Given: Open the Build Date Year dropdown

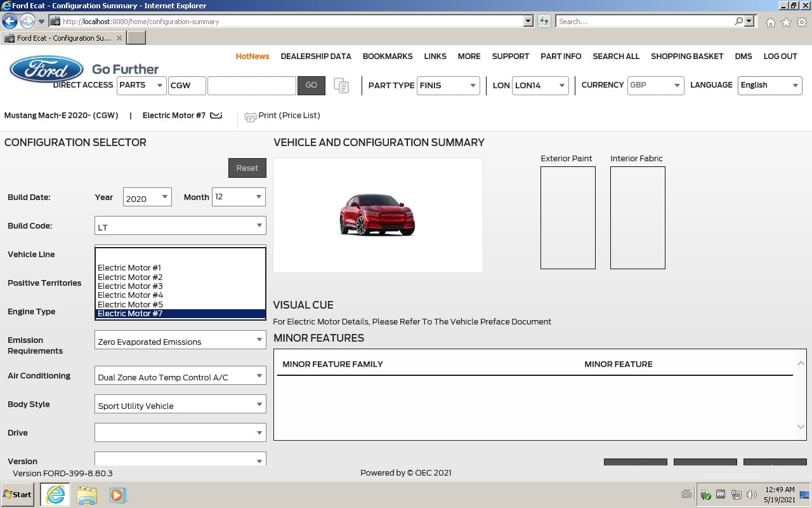Looking at the screenshot, I should click(147, 197).
